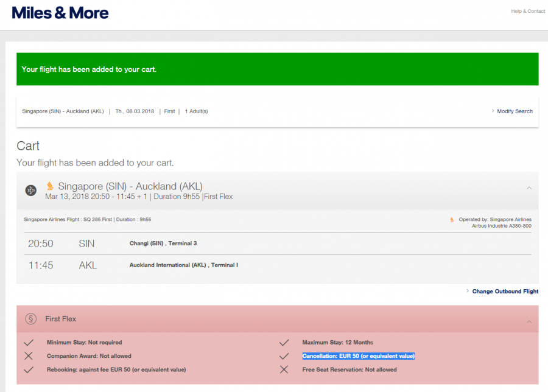Click the Singapore Airlines logo beside flight title
The image size is (548, 392).
(51, 186)
